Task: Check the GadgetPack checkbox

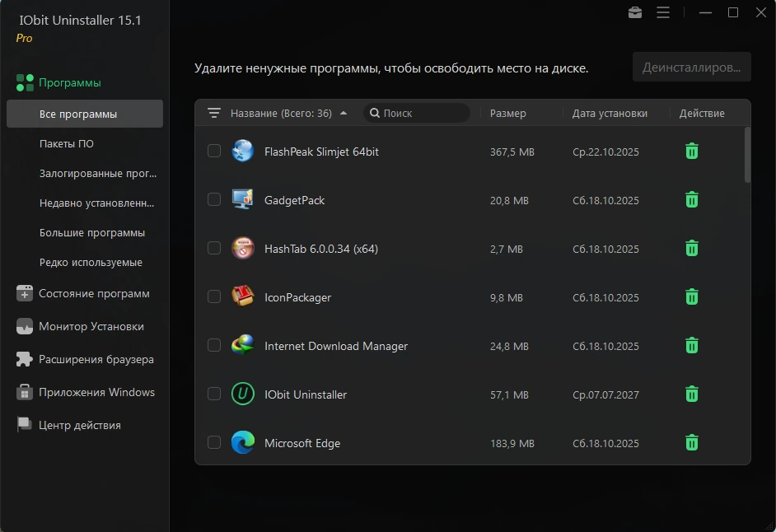Action: click(x=214, y=199)
